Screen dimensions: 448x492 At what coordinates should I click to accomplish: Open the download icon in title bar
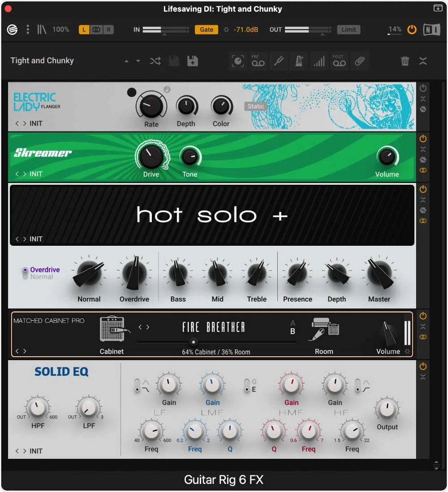pyautogui.click(x=438, y=8)
